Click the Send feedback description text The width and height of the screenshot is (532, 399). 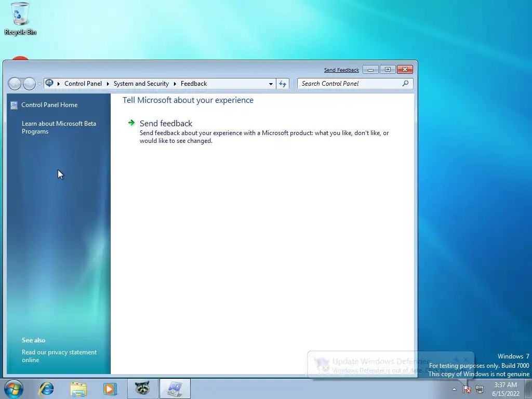coord(264,137)
